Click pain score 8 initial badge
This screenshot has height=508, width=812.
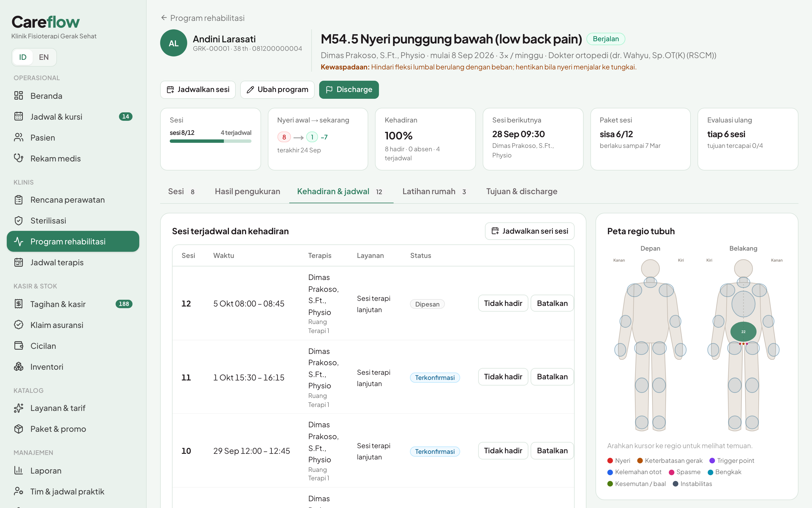pos(284,137)
